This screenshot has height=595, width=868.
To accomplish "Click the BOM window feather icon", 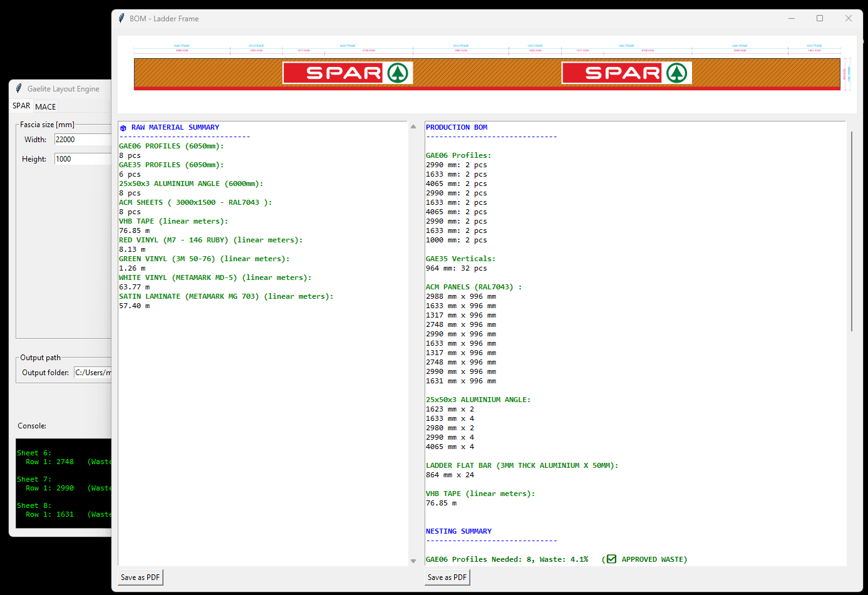I will pyautogui.click(x=121, y=18).
